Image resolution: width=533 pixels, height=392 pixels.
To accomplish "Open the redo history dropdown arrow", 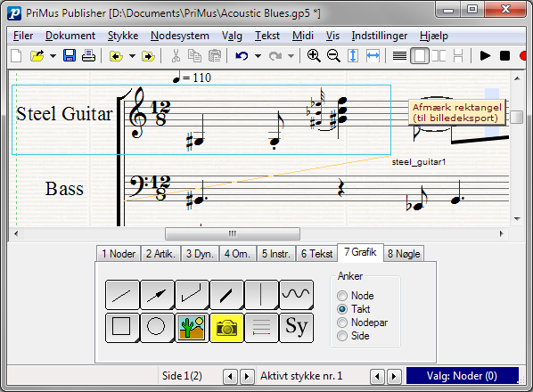I will coord(291,56).
